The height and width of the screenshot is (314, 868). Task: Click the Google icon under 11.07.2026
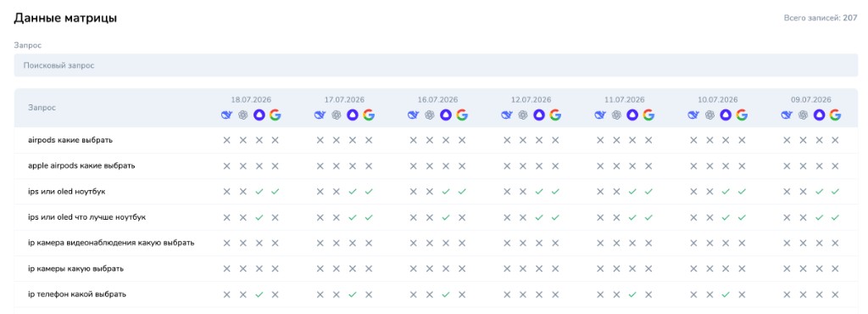click(x=648, y=115)
